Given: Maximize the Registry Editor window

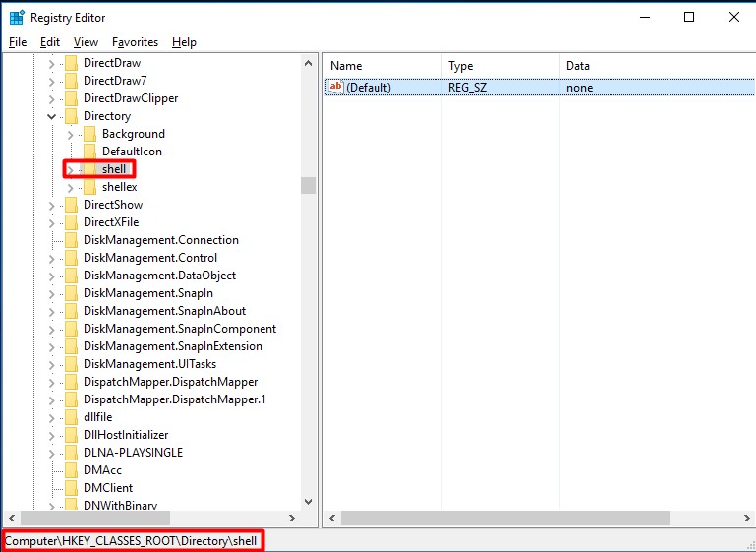Looking at the screenshot, I should (689, 18).
